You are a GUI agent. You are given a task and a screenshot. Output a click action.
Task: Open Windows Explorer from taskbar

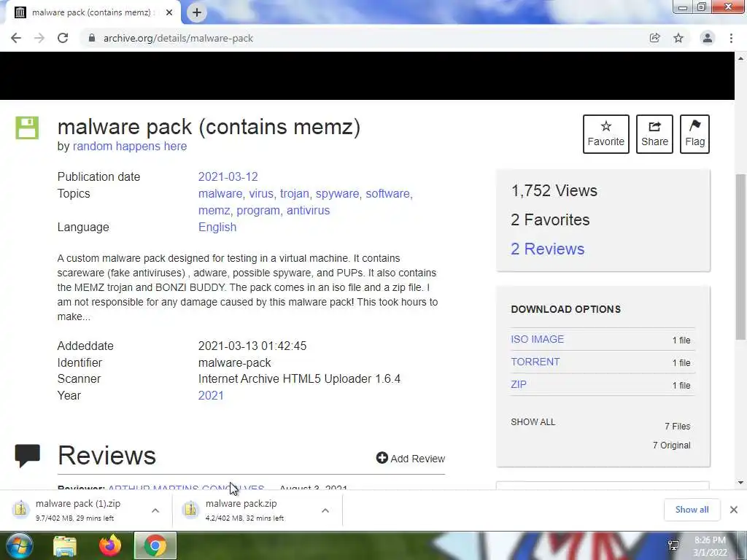click(x=65, y=545)
